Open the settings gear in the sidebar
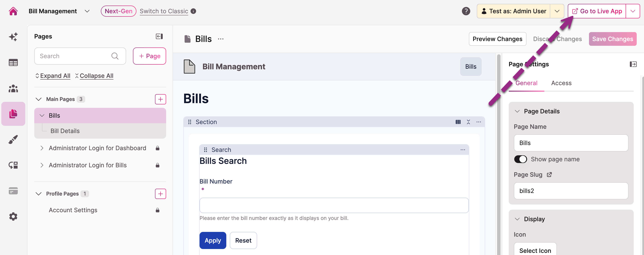 [x=13, y=216]
